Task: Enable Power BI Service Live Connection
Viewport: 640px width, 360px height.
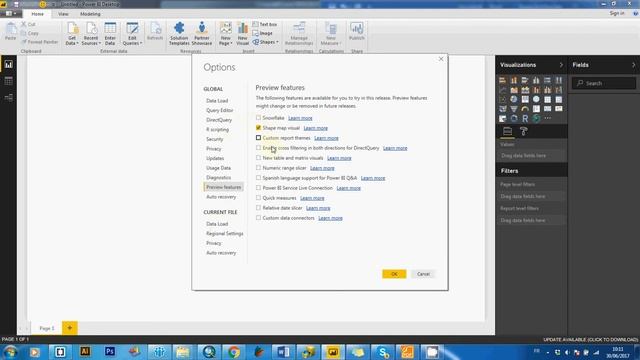Action: (x=258, y=188)
